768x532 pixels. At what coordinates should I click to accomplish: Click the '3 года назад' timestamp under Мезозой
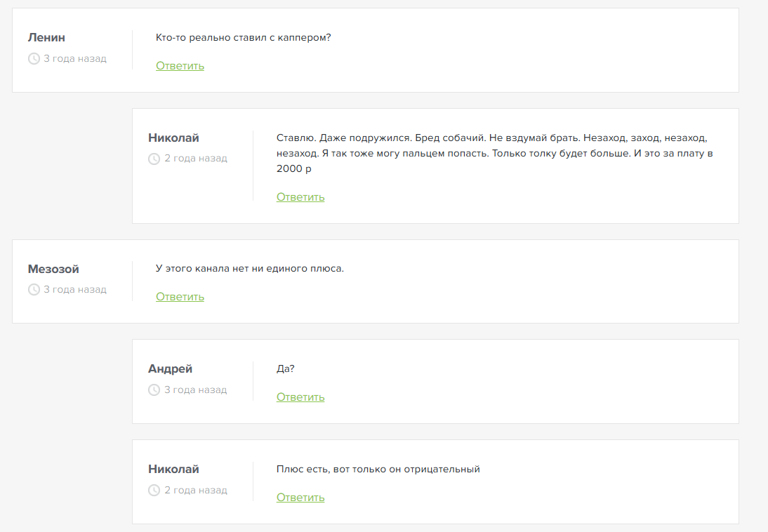coord(75,290)
